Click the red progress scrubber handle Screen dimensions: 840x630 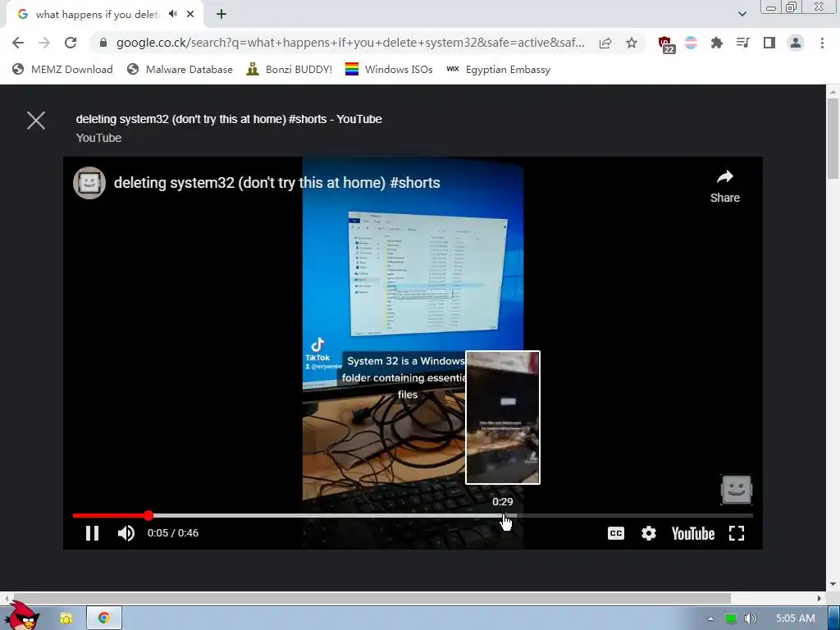(x=148, y=515)
